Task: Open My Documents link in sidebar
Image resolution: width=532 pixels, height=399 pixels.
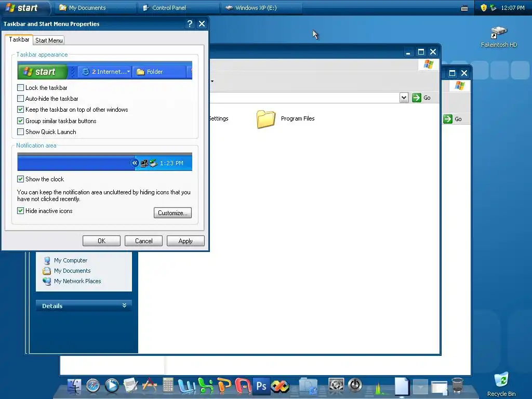Action: [x=72, y=271]
